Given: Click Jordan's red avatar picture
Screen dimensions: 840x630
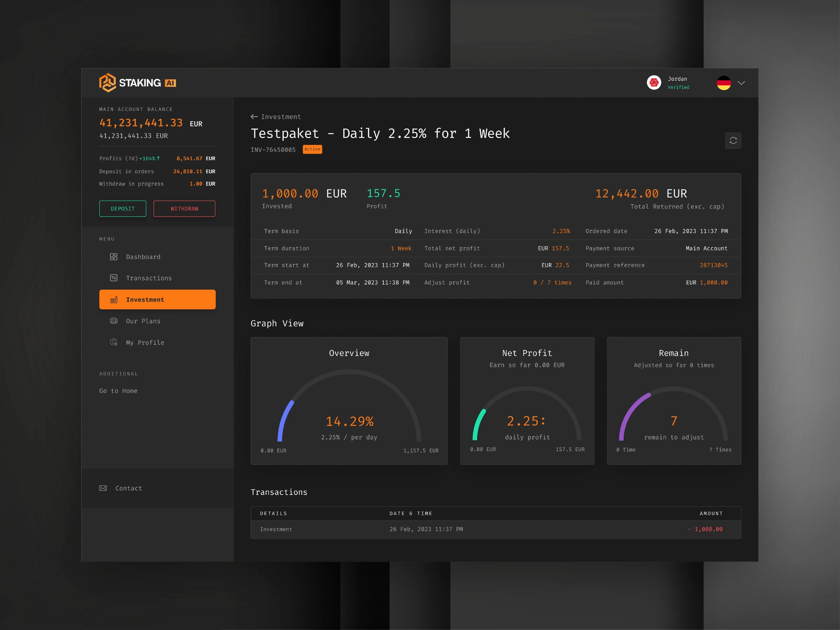Looking at the screenshot, I should (x=653, y=82).
